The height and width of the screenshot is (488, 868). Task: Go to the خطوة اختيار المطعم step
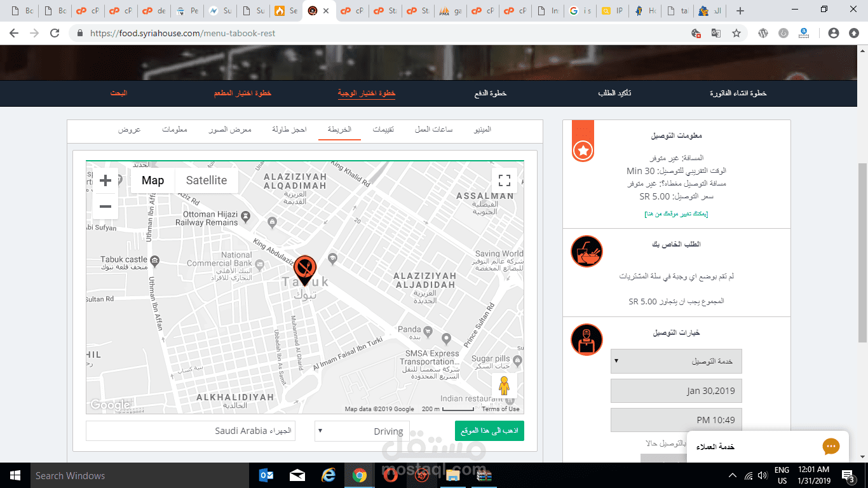(x=243, y=93)
